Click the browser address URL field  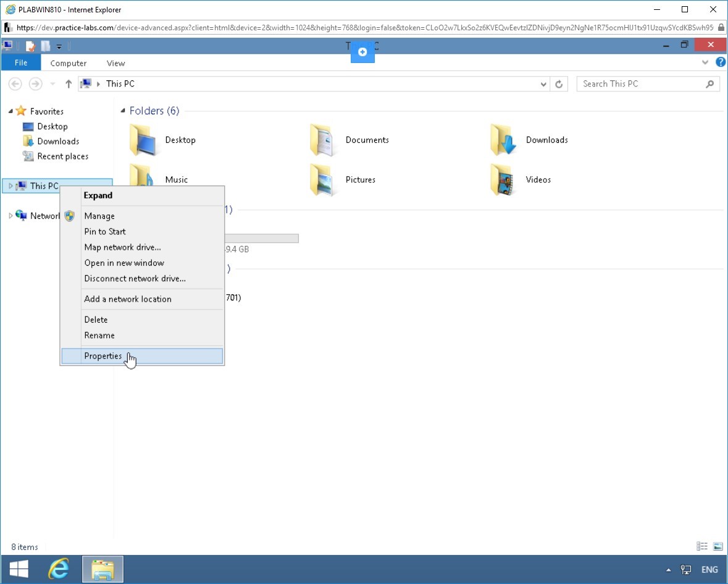click(364, 28)
